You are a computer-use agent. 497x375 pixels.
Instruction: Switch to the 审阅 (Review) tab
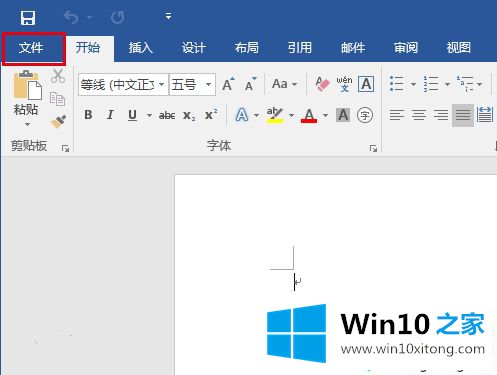tap(406, 48)
